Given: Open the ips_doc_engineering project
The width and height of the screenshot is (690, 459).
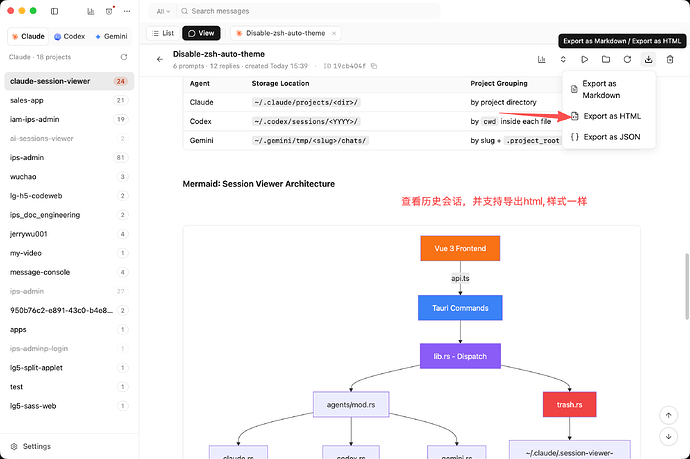Looking at the screenshot, I should pos(69,215).
